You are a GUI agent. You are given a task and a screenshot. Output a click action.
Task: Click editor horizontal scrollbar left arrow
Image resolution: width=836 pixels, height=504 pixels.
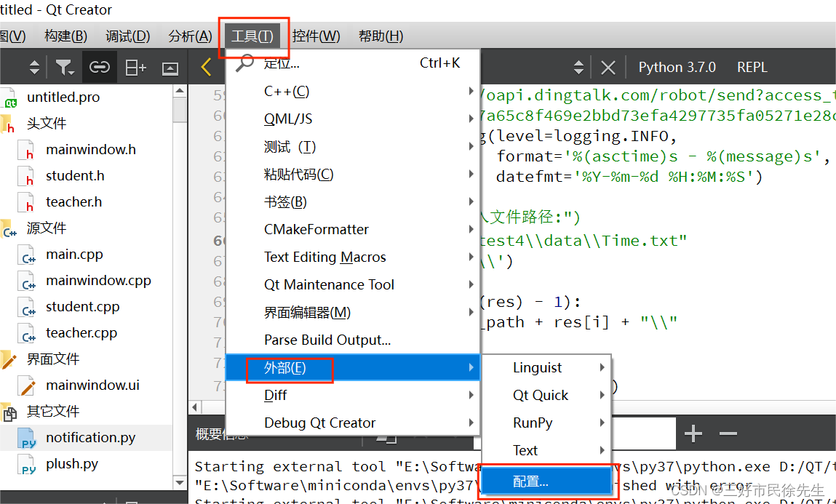pyautogui.click(x=195, y=407)
